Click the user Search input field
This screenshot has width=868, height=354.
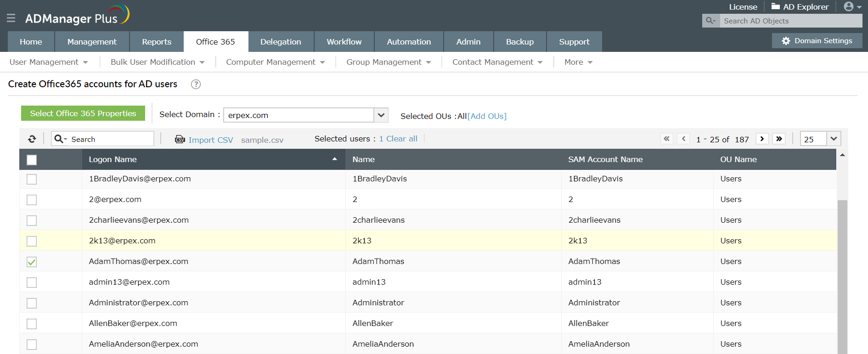[x=111, y=139]
